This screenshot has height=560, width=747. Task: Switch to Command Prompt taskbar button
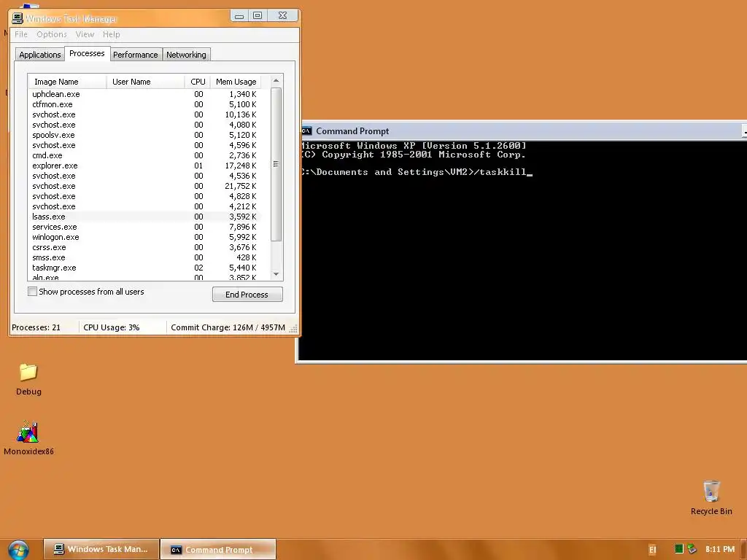click(x=218, y=550)
